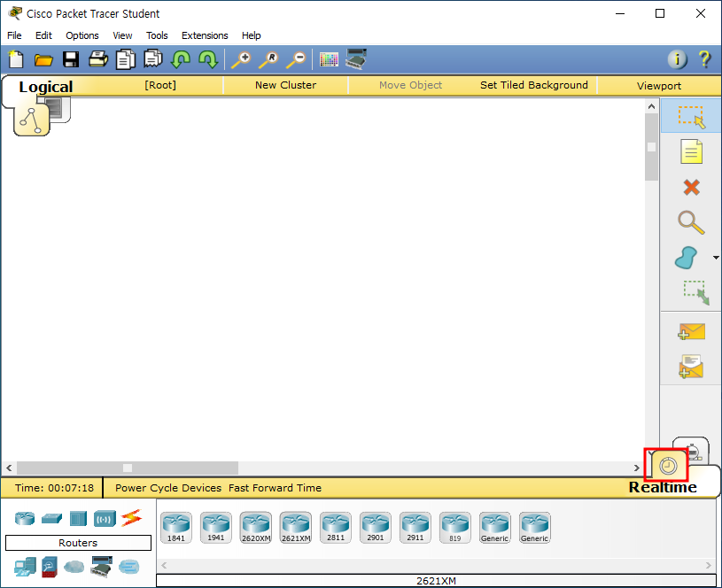The image size is (722, 588).
Task: Open the drawing palette icon
Action: (329, 60)
